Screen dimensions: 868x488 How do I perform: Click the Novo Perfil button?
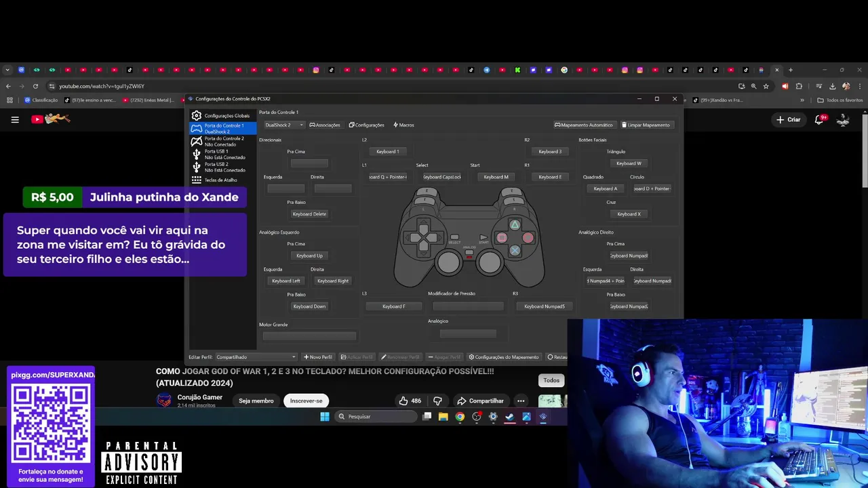tap(318, 357)
